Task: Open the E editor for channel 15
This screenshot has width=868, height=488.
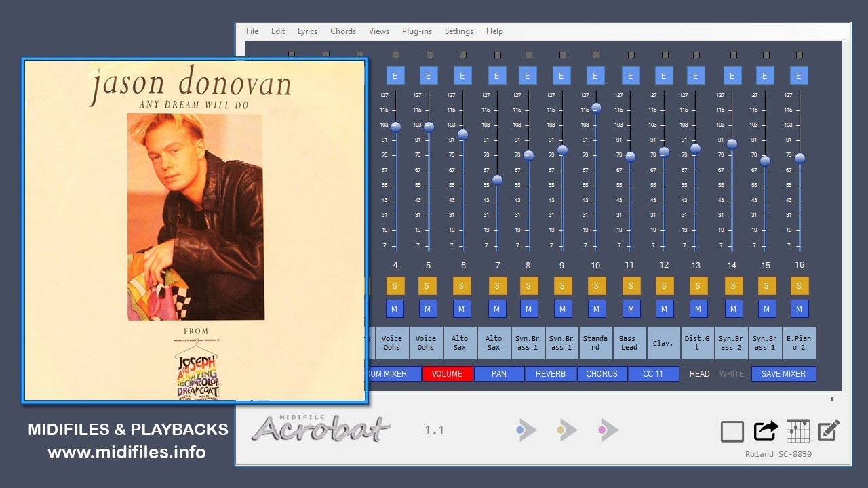Action: 765,75
